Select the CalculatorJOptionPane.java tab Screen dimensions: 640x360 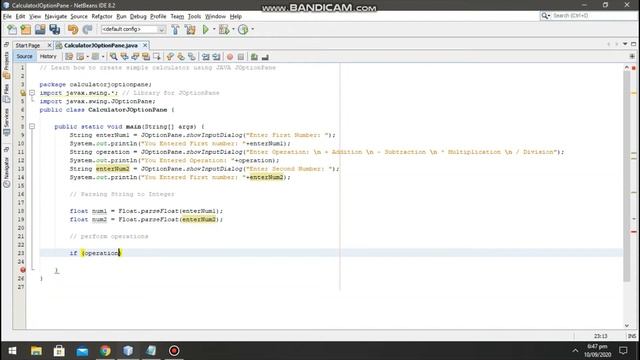101,45
